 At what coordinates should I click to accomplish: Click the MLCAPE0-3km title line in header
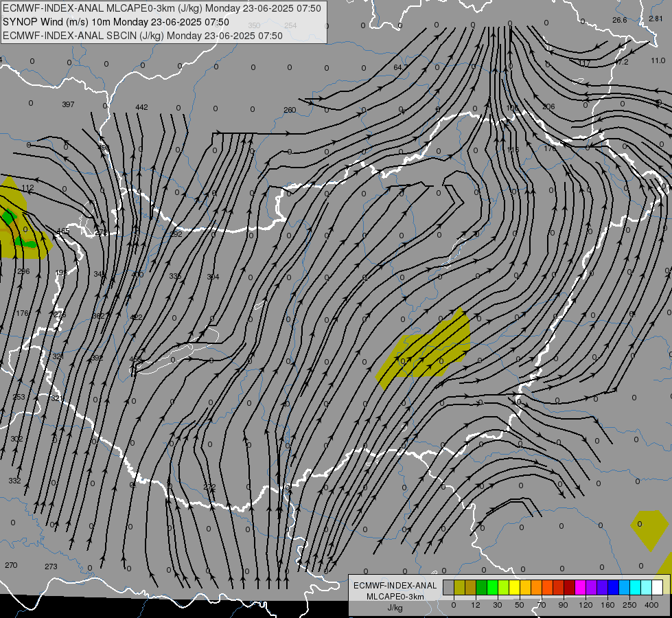161,8
